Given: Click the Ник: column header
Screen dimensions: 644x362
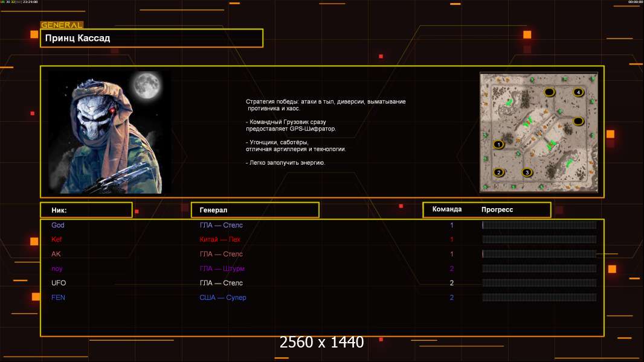Looking at the screenshot, I should pyautogui.click(x=86, y=210).
